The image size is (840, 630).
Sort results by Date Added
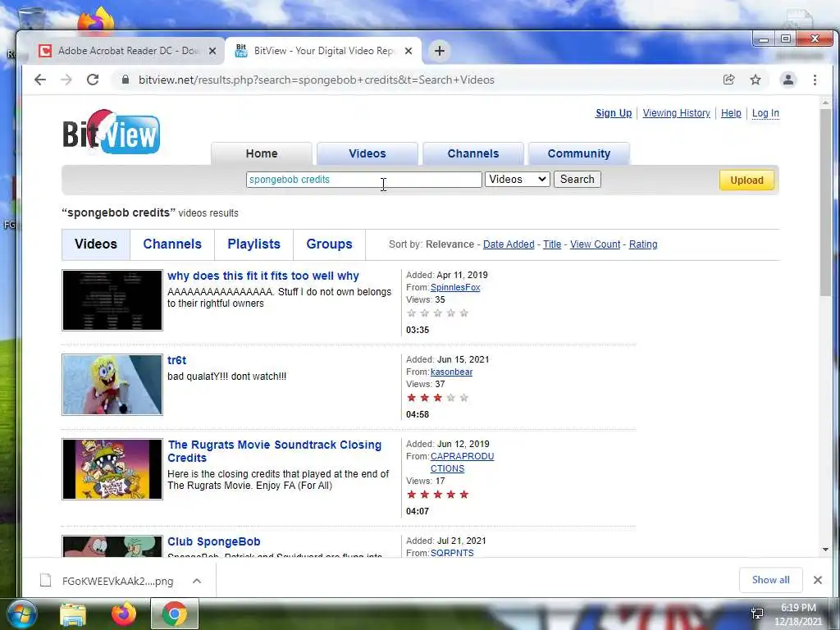(x=509, y=244)
